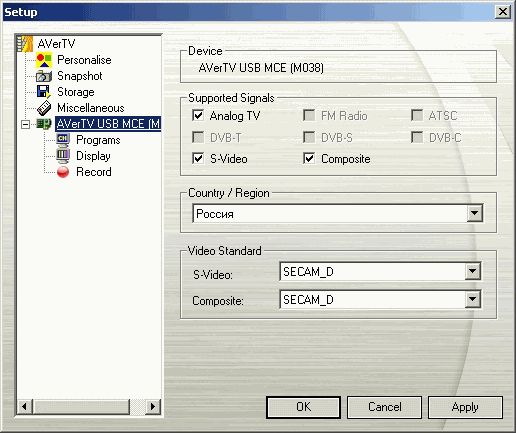Toggle the DVB-T checkbox
This screenshot has height=433, width=516.
pos(198,137)
